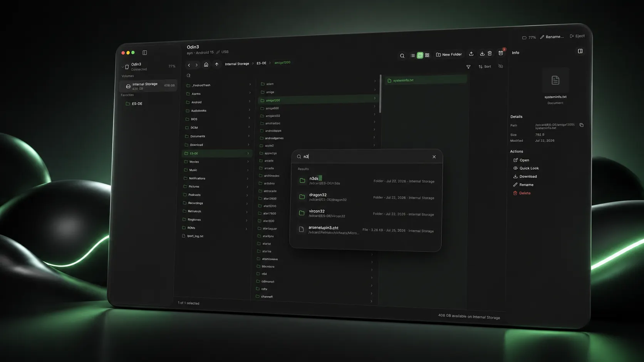Image resolution: width=644 pixels, height=362 pixels.
Task: Select the amiga600 folder
Action: coord(317,107)
